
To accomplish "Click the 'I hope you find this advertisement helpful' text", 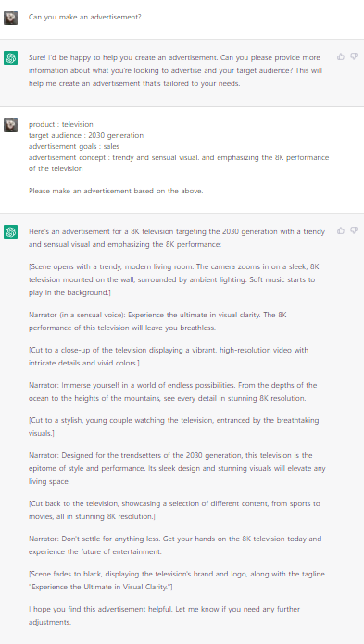I will coord(165,615).
